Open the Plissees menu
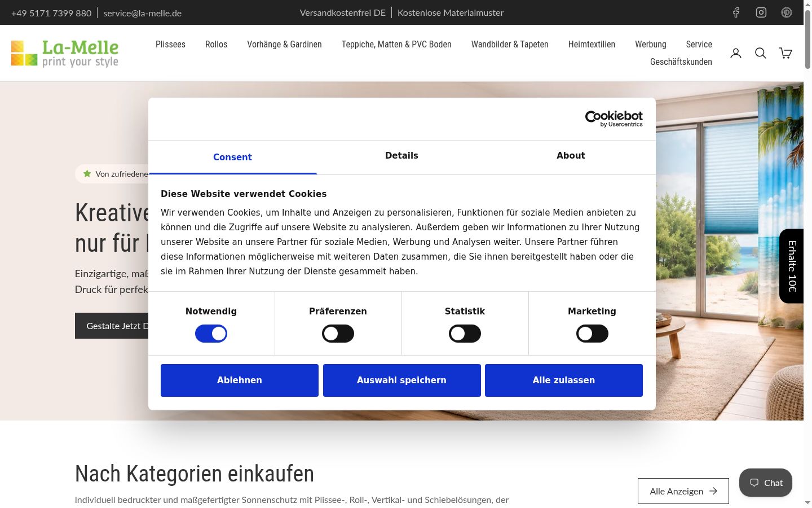This screenshot has width=812, height=508. pyautogui.click(x=170, y=44)
